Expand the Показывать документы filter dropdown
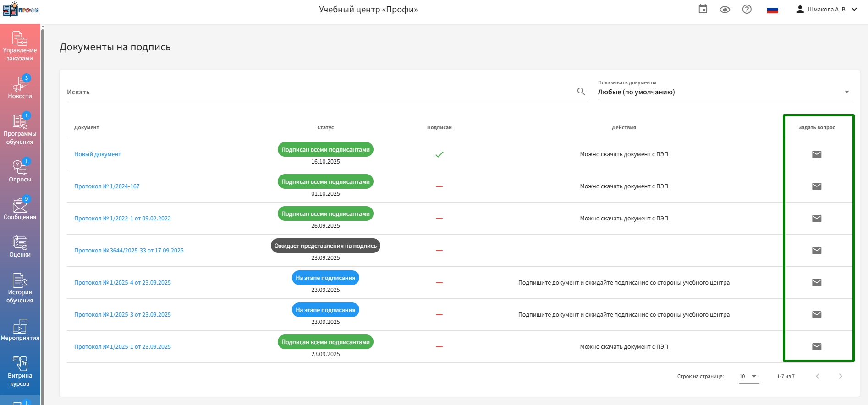Image resolution: width=868 pixels, height=405 pixels. click(x=724, y=92)
